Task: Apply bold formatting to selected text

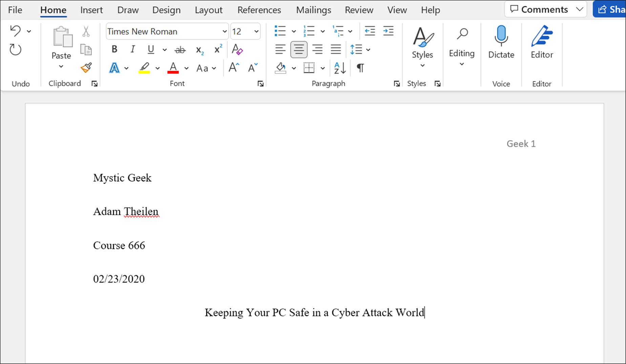Action: click(x=114, y=49)
